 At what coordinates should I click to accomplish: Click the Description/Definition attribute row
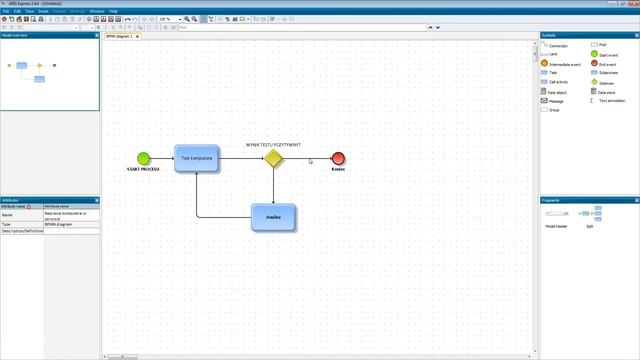50,231
